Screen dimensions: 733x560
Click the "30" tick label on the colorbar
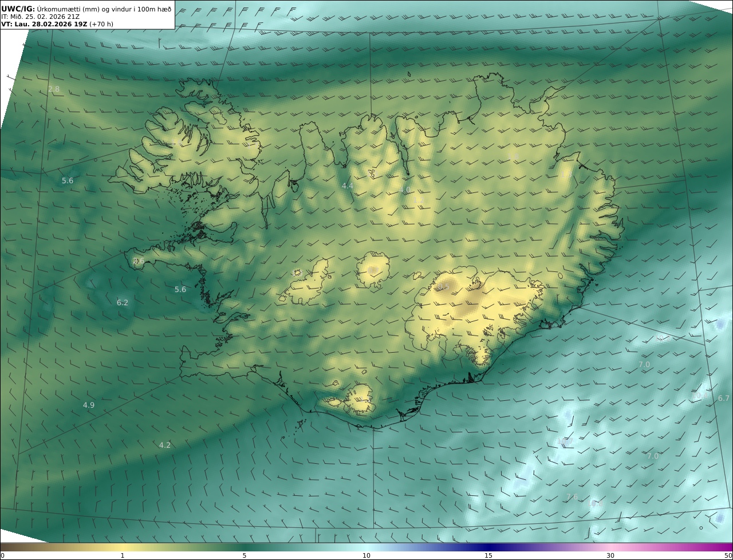point(610,555)
